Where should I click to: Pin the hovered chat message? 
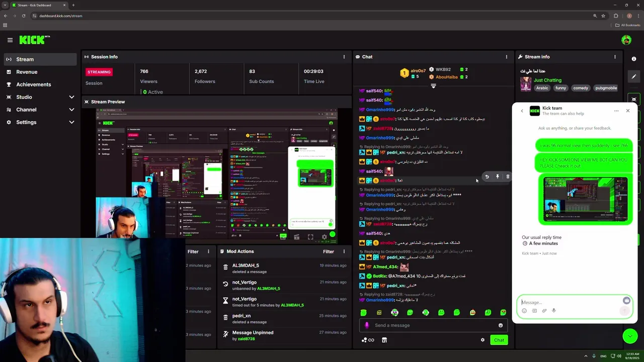point(497,176)
